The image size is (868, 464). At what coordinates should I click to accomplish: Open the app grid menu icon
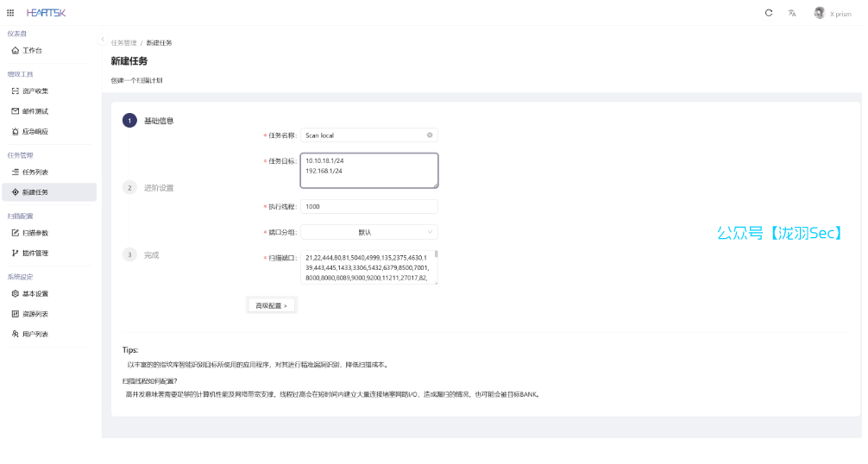[x=10, y=13]
